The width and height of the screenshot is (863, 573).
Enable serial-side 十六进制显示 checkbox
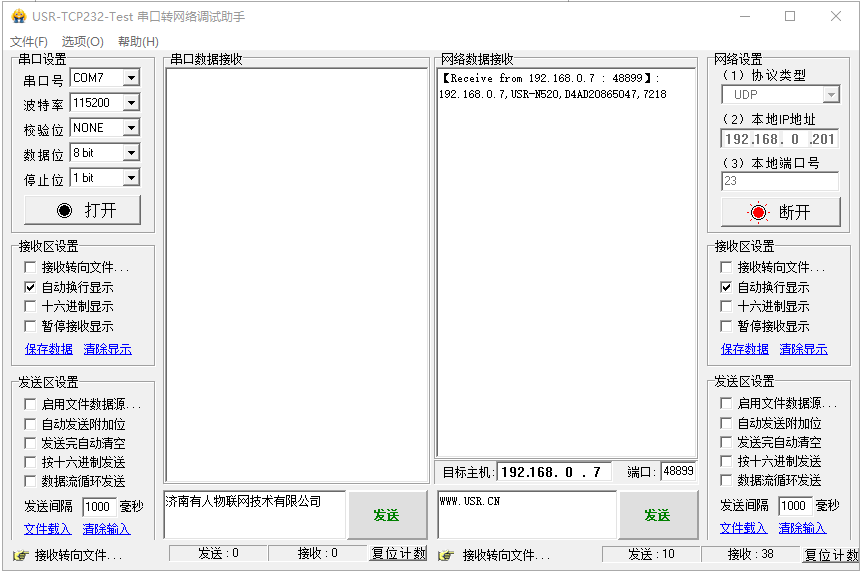[30, 307]
